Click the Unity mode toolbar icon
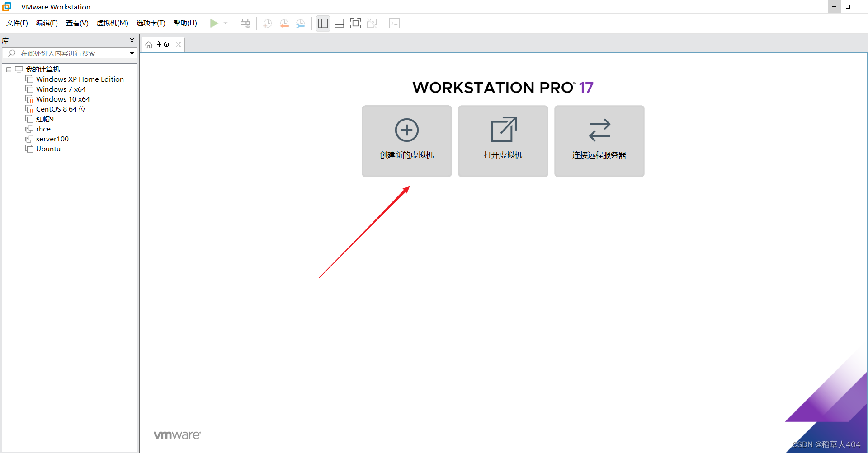 pyautogui.click(x=372, y=23)
